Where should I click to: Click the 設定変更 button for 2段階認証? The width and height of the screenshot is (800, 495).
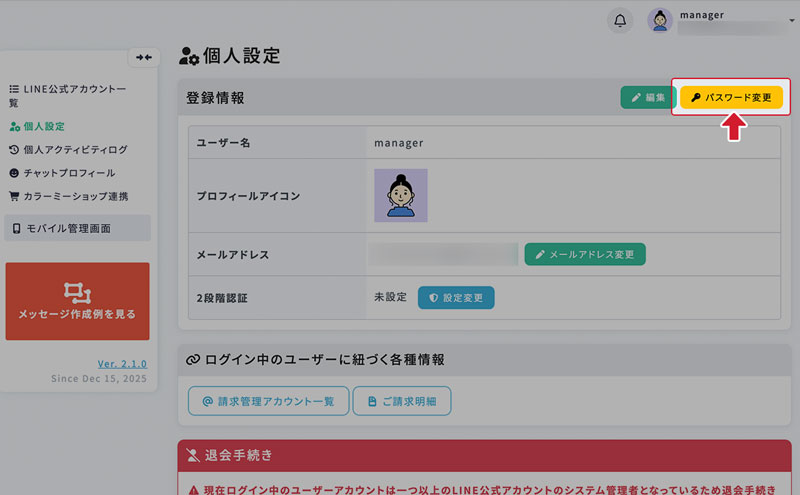(x=456, y=298)
